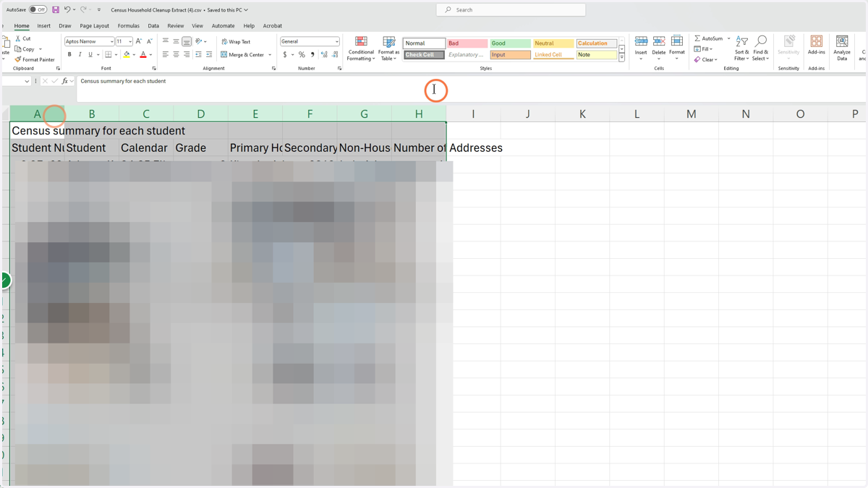Image resolution: width=868 pixels, height=488 pixels.
Task: Open the font name dropdown
Action: point(111,41)
